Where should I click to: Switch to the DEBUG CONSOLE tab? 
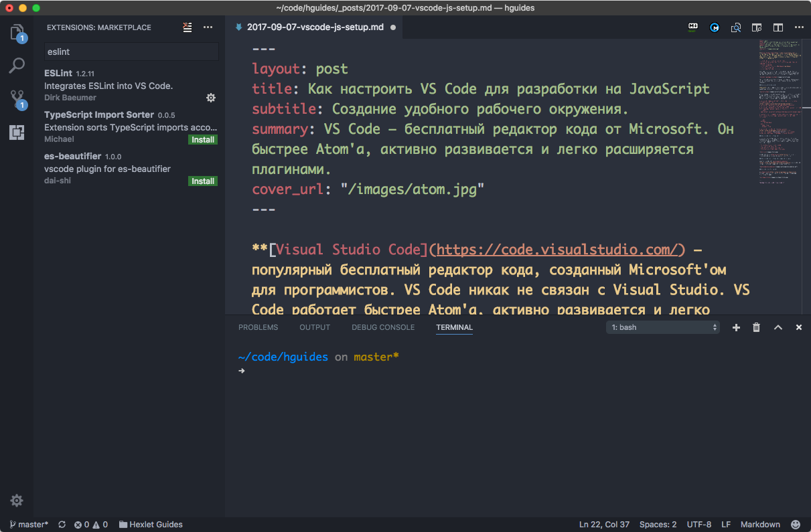(382, 327)
